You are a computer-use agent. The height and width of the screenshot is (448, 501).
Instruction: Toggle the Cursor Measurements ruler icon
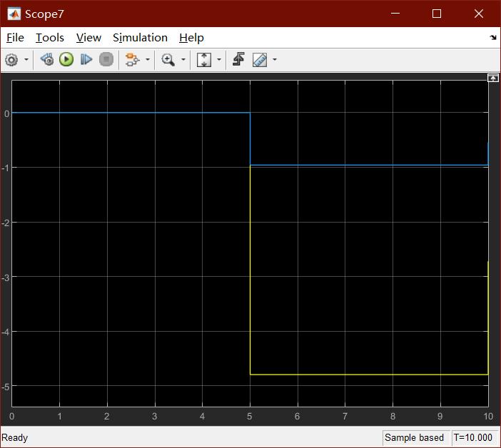(x=260, y=60)
